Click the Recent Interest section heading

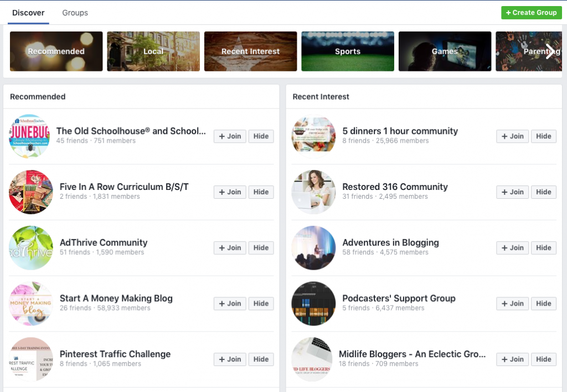(321, 96)
